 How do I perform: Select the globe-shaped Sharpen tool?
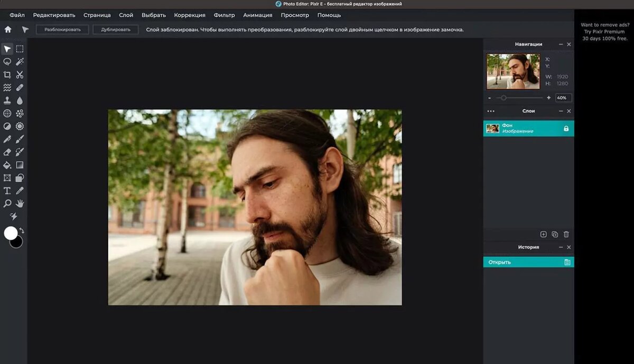[7, 113]
